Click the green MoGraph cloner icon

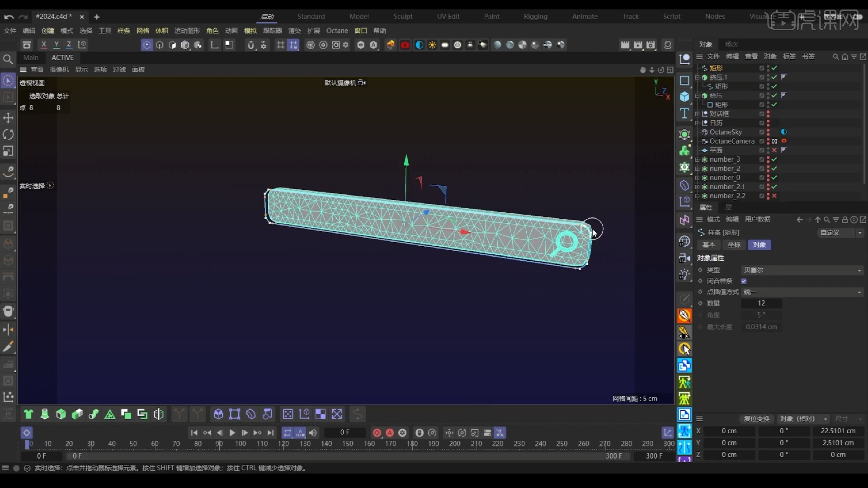(684, 150)
